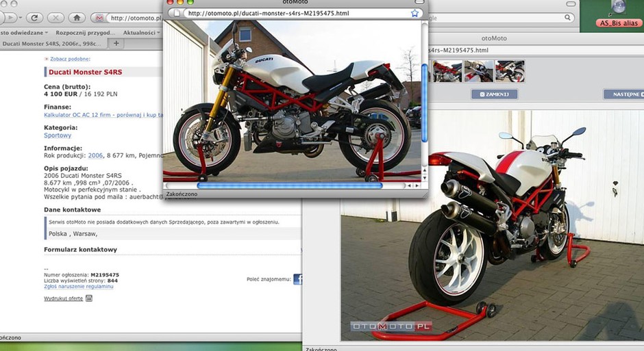Click the popup window's red close button
The height and width of the screenshot is (351, 644).
click(x=171, y=2)
